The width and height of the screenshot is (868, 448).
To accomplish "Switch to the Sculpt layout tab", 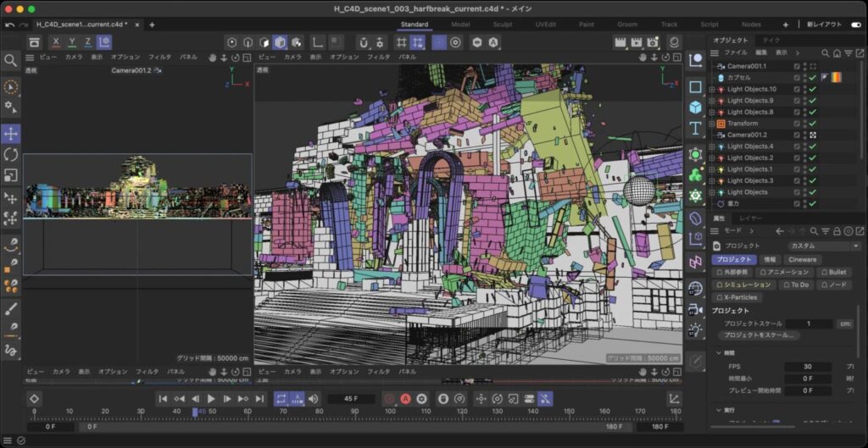I will point(503,25).
